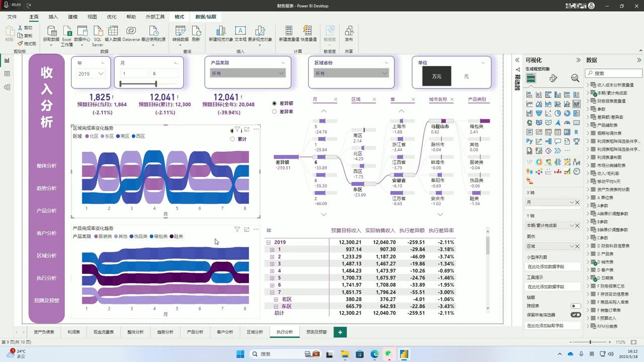Expand month 1 row in the table
The width and height of the screenshot is (644, 362).
[x=272, y=249]
